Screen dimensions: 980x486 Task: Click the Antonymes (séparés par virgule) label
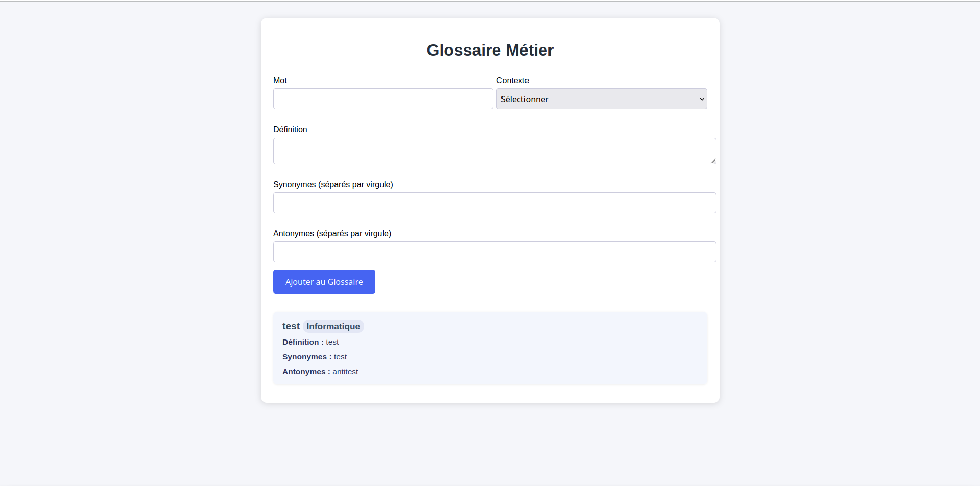[332, 234]
